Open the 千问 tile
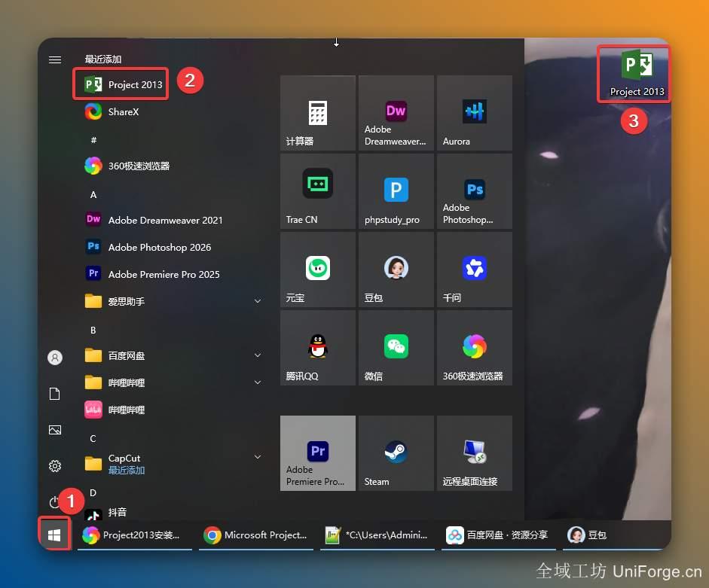709x588 pixels. pos(475,270)
